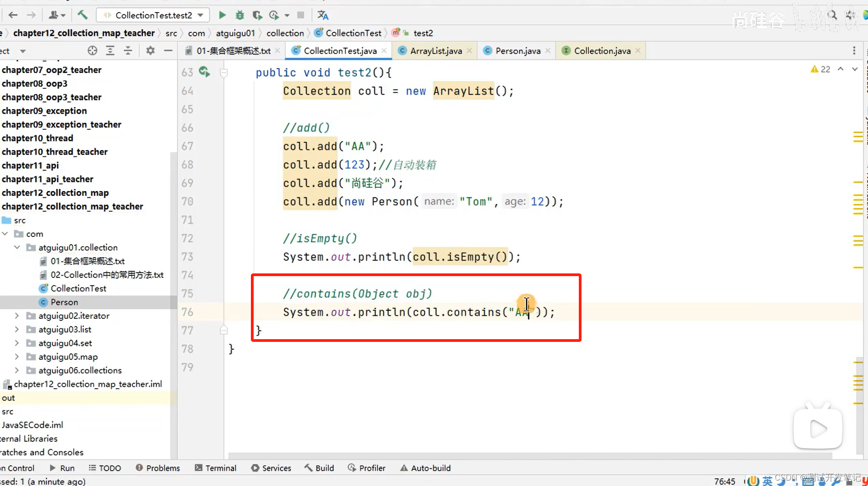The image size is (868, 486).
Task: Run with Coverage icon
Action: [x=257, y=15]
